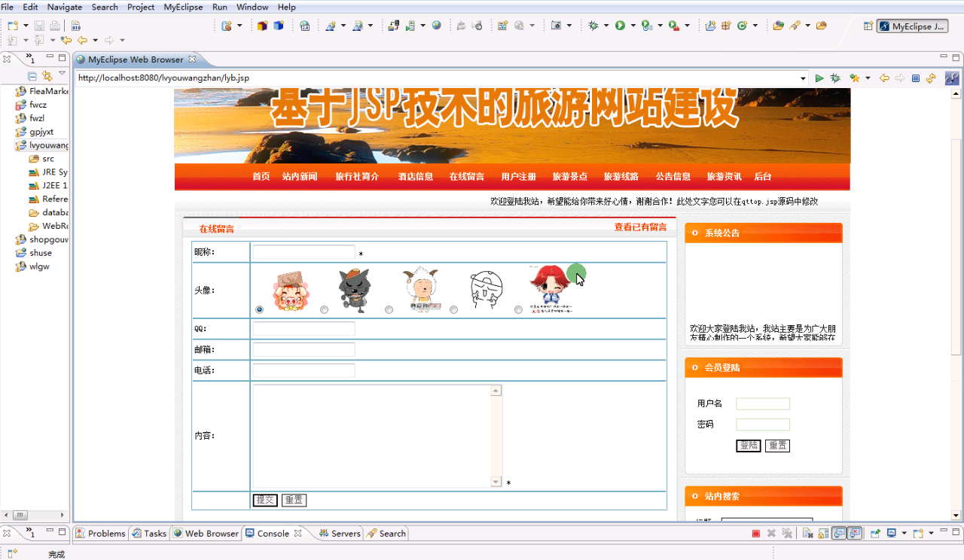Screen dimensions: 964x560
Task: Open the 查看已有留言 link
Action: pos(640,227)
